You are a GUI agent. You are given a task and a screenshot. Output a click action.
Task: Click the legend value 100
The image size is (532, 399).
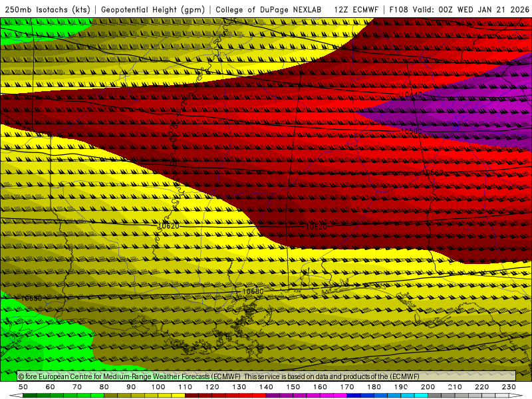158,387
